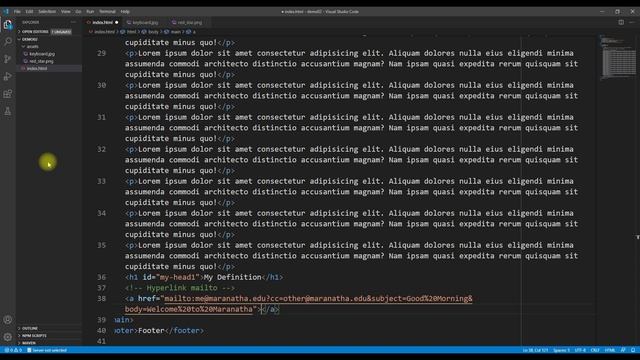Click line number 36 in the gutter

pos(101,277)
